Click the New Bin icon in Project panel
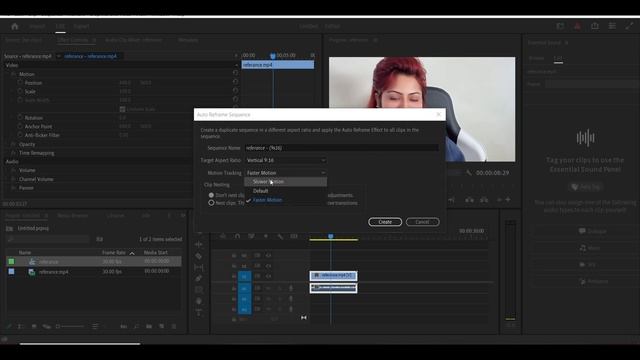 coord(149,327)
